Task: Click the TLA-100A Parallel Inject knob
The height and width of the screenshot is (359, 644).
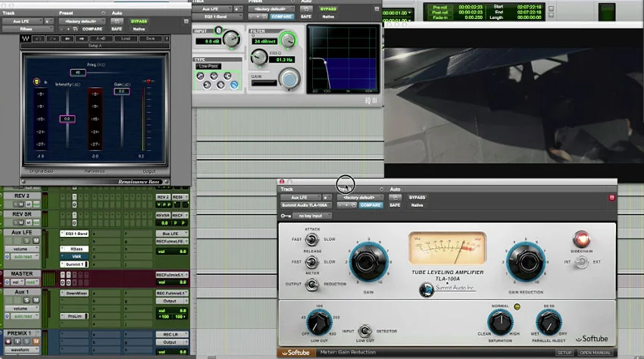Action: coord(549,322)
